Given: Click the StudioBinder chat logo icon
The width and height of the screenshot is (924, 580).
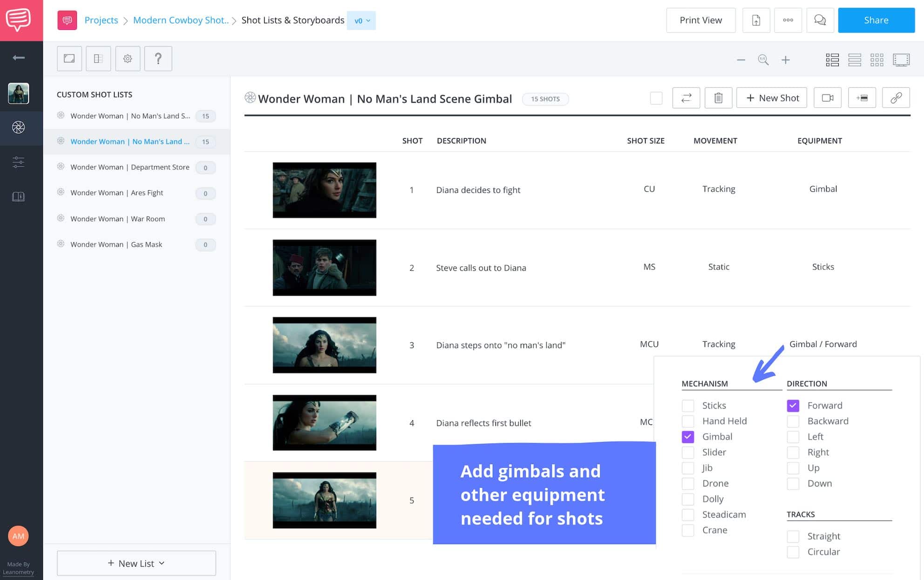Looking at the screenshot, I should coord(19,20).
